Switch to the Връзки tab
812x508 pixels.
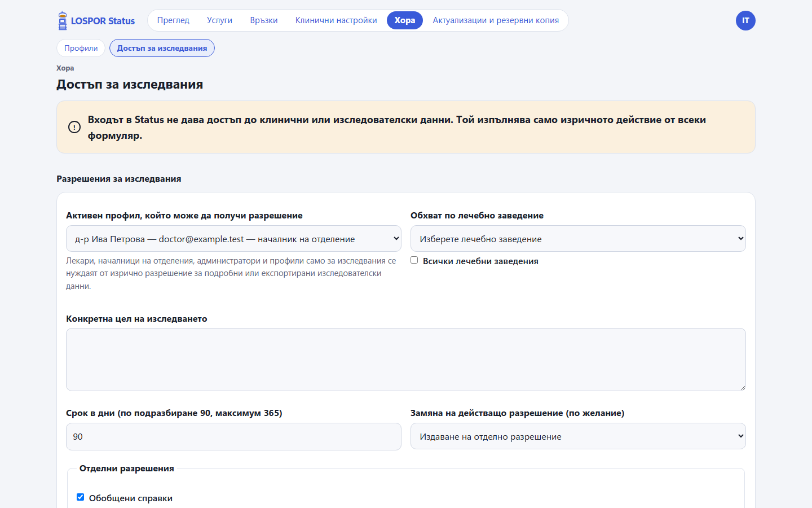tap(264, 20)
